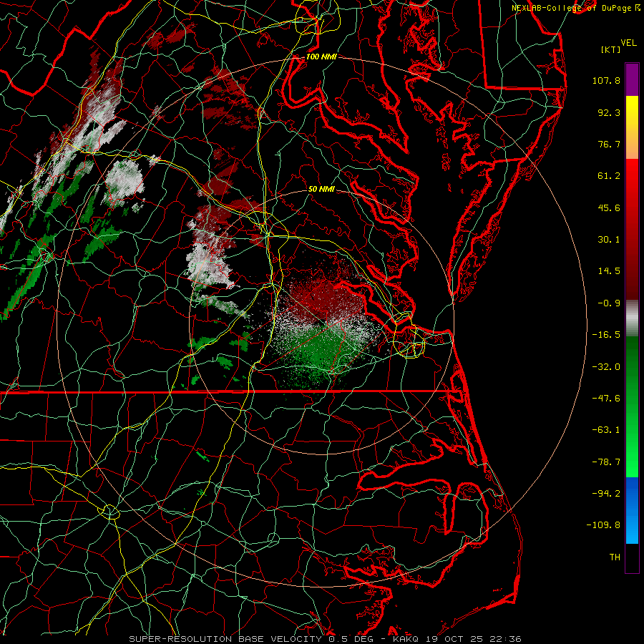Click the 14.5 velocity scale value
Viewport: 644px width, 644px height.
click(x=609, y=271)
